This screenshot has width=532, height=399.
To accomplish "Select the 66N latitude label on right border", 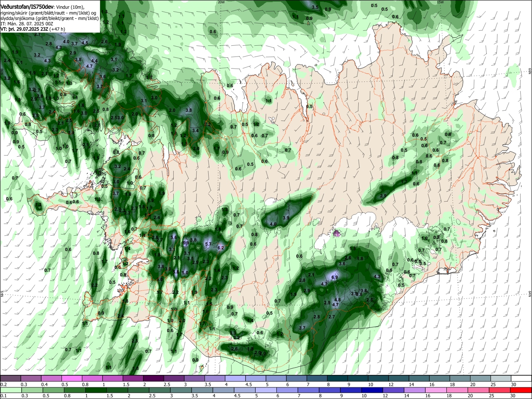I will point(530,71).
